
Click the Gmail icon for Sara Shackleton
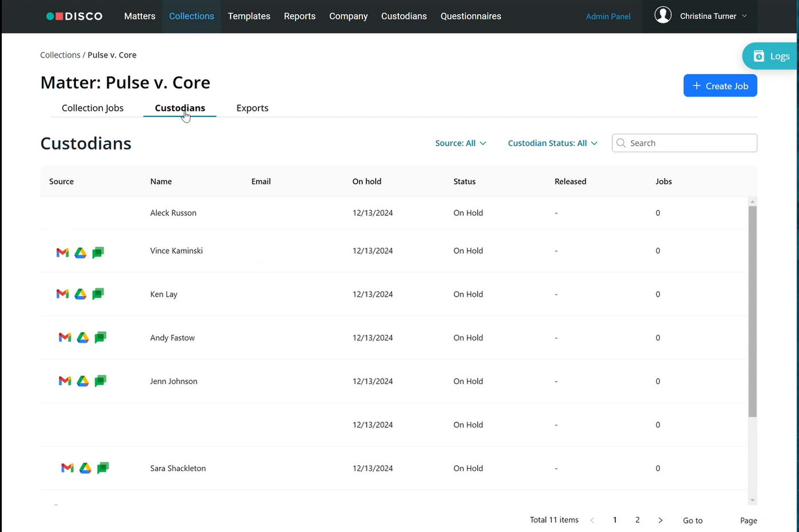pos(67,468)
